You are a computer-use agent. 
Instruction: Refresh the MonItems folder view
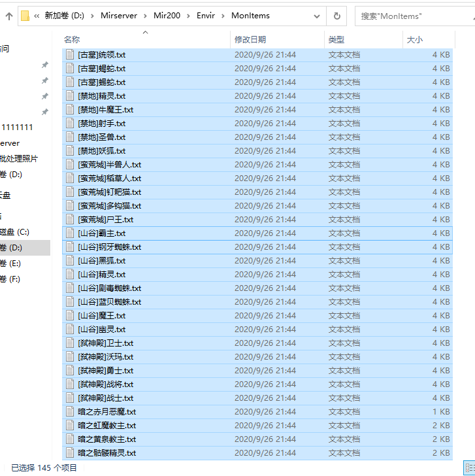click(336, 16)
